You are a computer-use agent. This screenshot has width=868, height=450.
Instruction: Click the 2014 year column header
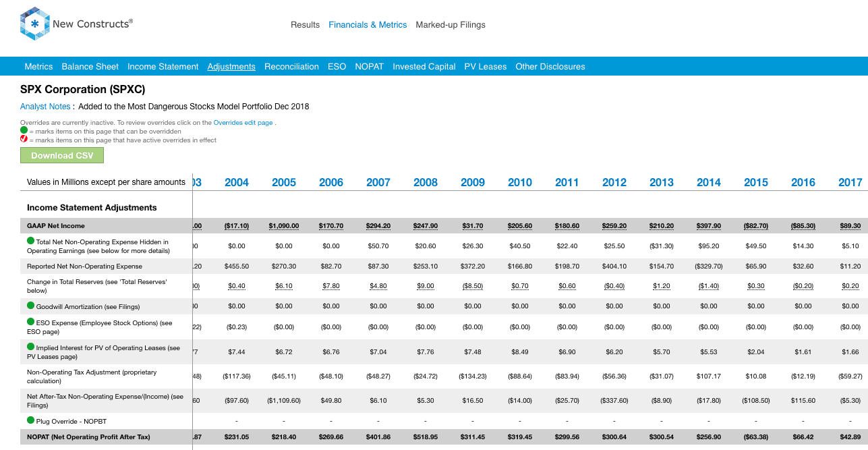pyautogui.click(x=709, y=182)
